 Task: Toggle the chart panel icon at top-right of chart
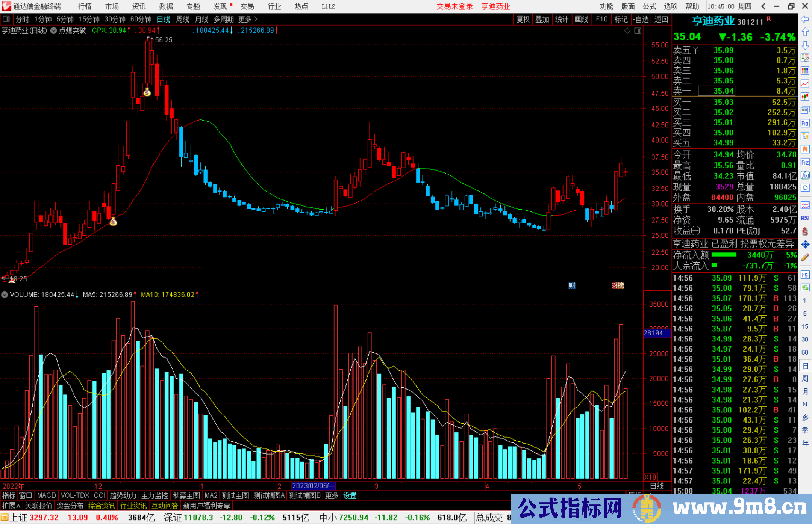(638, 31)
